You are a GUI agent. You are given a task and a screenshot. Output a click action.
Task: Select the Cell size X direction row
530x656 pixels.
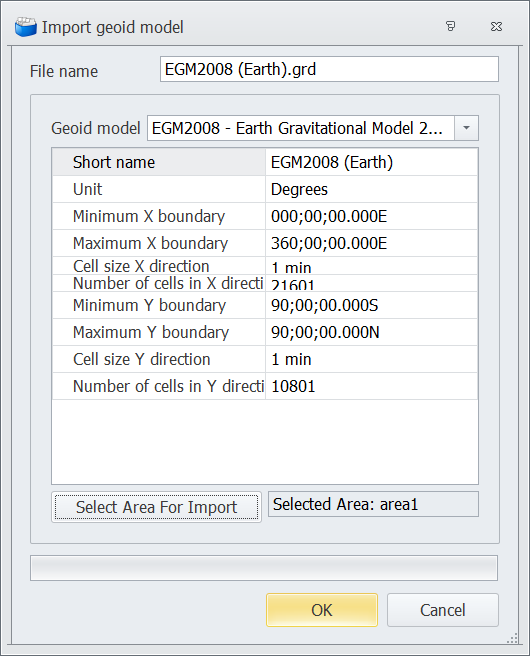pos(265,266)
